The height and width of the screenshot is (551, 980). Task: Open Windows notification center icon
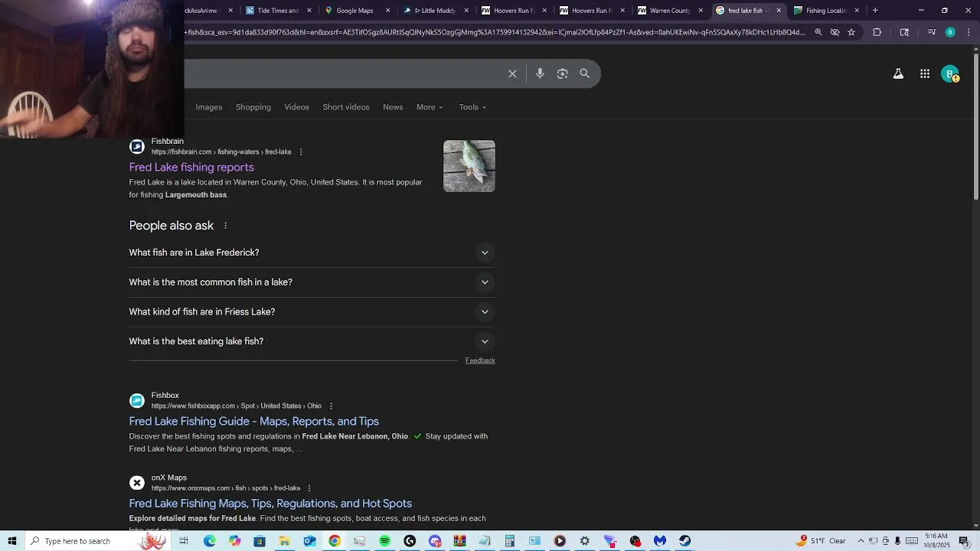pyautogui.click(x=963, y=541)
